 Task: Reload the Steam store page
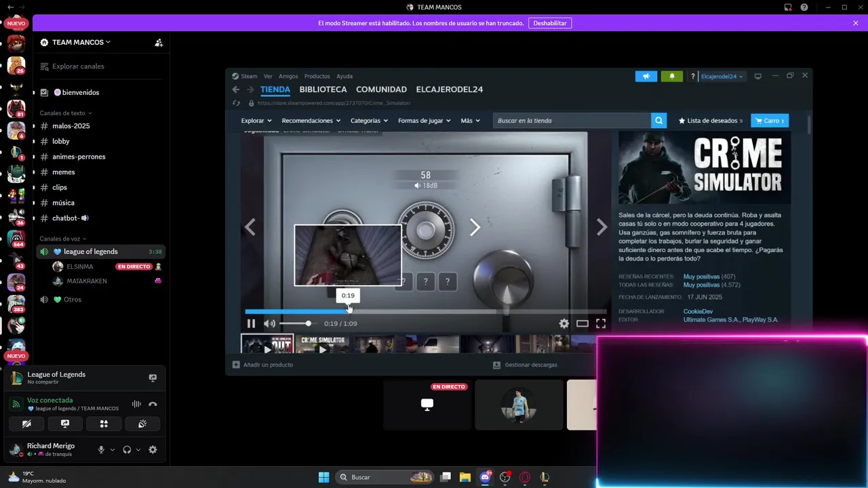tap(236, 103)
